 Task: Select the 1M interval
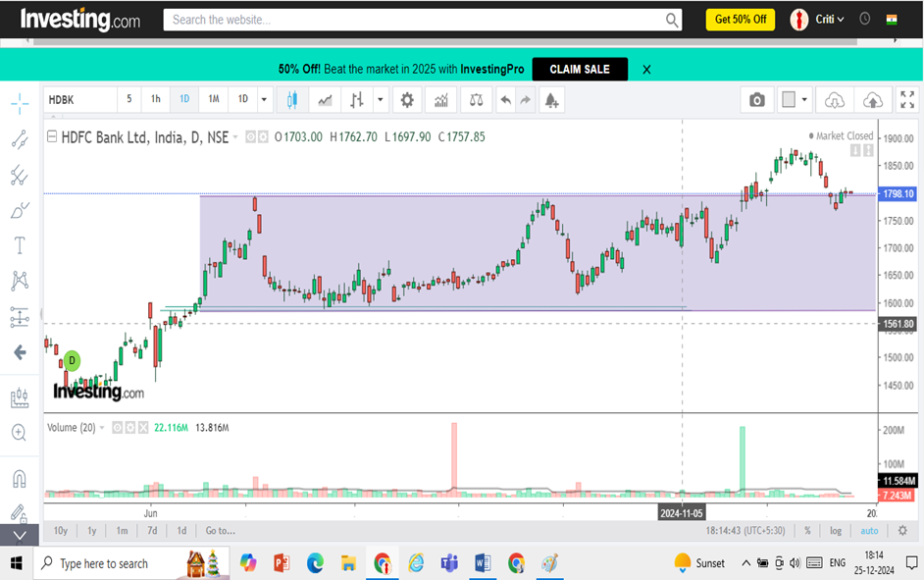pos(213,99)
